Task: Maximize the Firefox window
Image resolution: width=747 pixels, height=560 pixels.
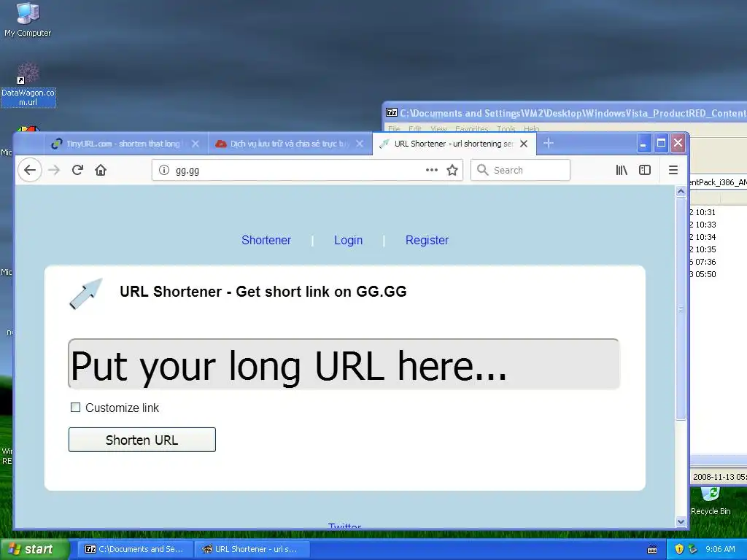Action: tap(661, 144)
